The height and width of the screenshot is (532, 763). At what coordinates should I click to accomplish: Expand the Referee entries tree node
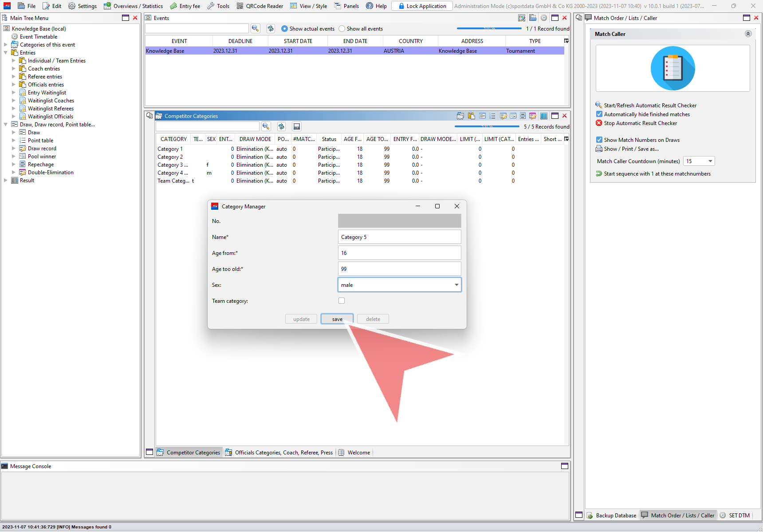point(13,77)
